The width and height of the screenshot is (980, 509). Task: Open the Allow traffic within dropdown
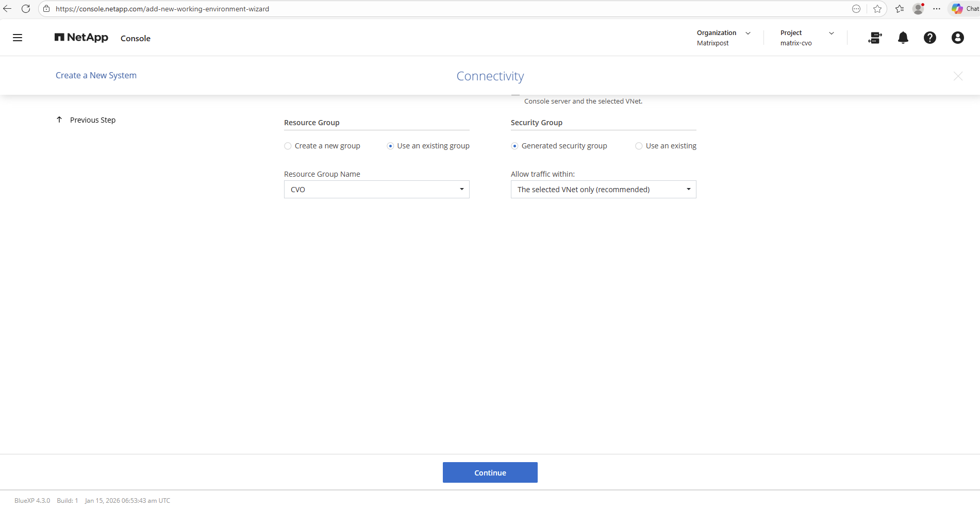pyautogui.click(x=603, y=190)
